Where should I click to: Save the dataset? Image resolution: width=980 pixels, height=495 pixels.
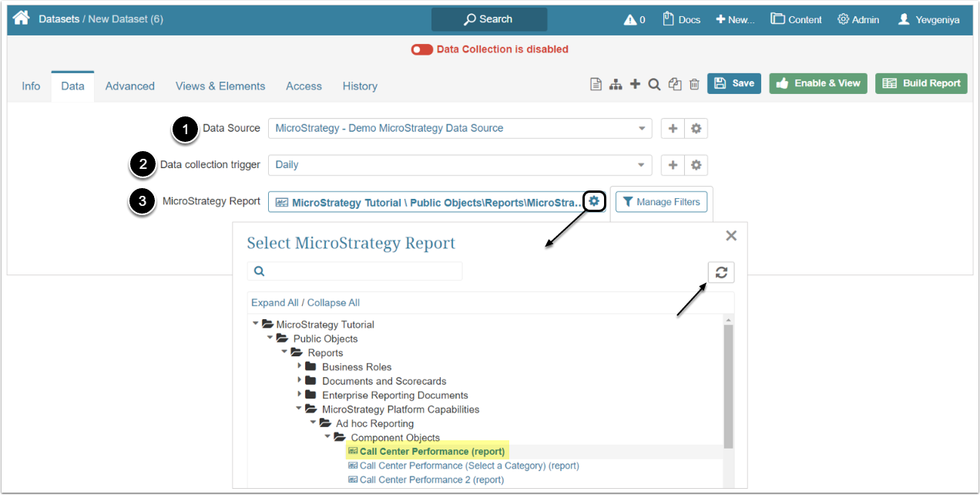click(x=734, y=83)
